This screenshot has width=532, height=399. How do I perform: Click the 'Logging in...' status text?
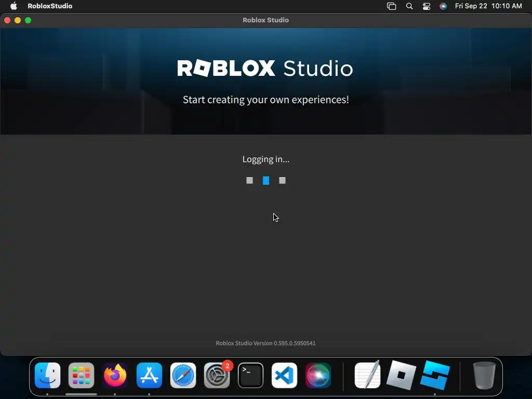pos(266,159)
